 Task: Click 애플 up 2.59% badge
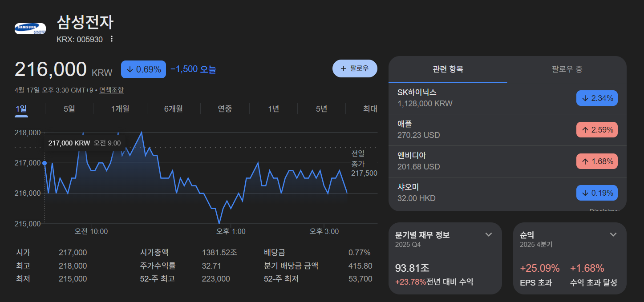point(597,130)
